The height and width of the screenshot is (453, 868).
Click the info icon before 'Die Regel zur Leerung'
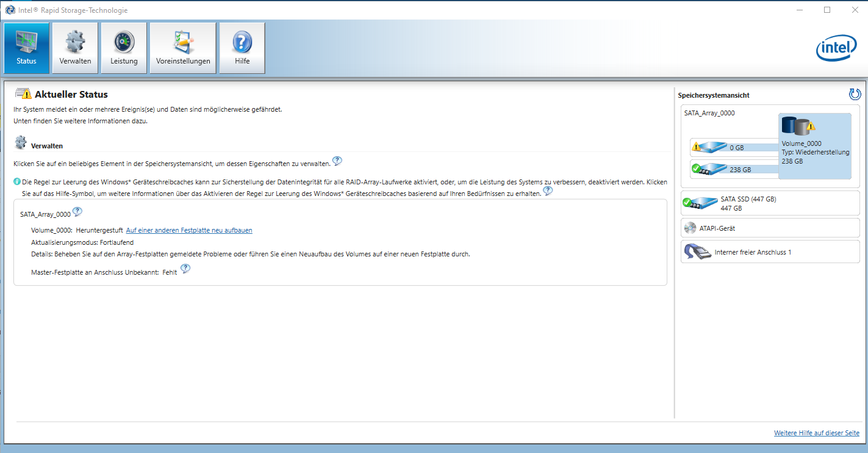click(x=17, y=182)
